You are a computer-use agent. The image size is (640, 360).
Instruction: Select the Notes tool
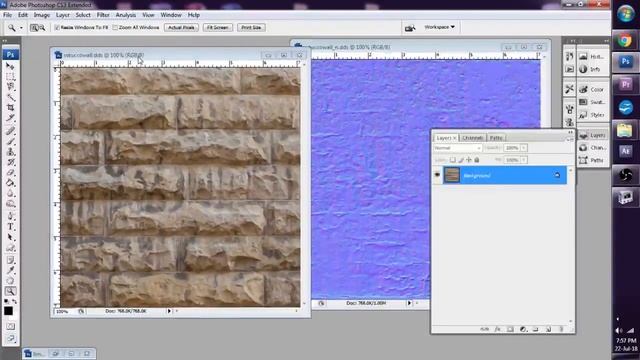10,260
